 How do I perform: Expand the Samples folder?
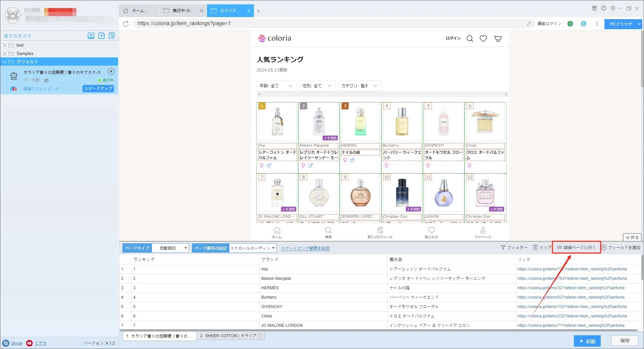point(4,53)
